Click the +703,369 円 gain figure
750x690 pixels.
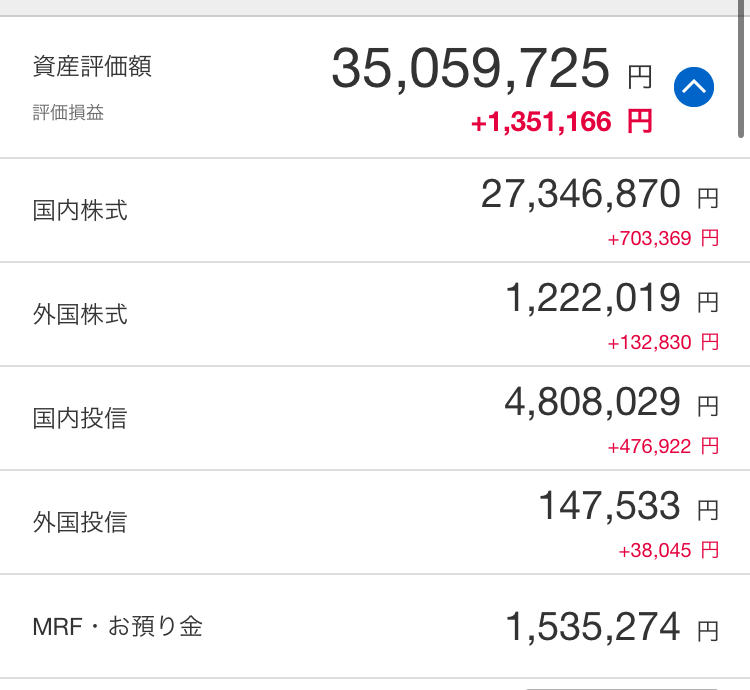click(x=663, y=238)
